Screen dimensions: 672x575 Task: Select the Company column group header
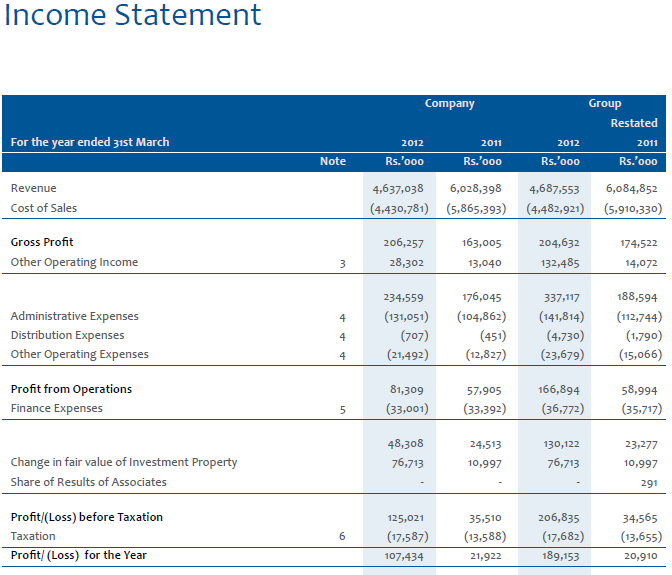click(449, 103)
